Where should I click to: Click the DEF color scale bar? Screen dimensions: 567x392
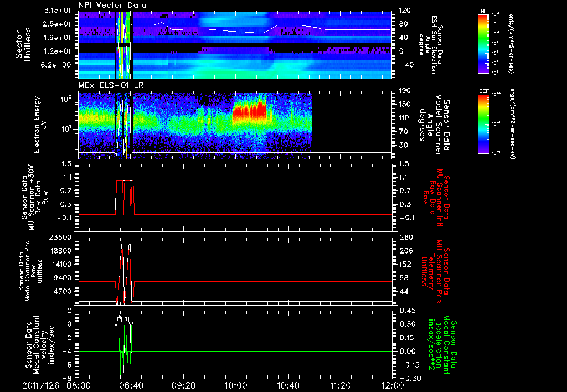coord(484,124)
